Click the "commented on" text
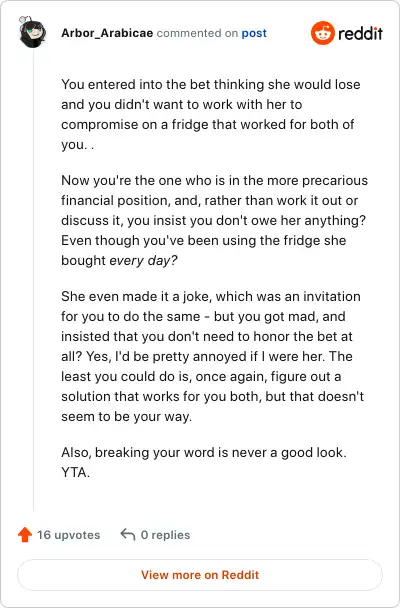Screen dimensions: 400x608 point(197,33)
